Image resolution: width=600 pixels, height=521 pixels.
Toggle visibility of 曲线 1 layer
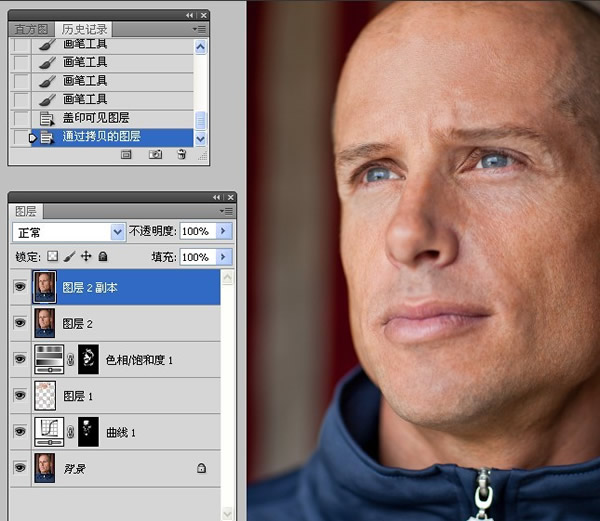click(20, 431)
